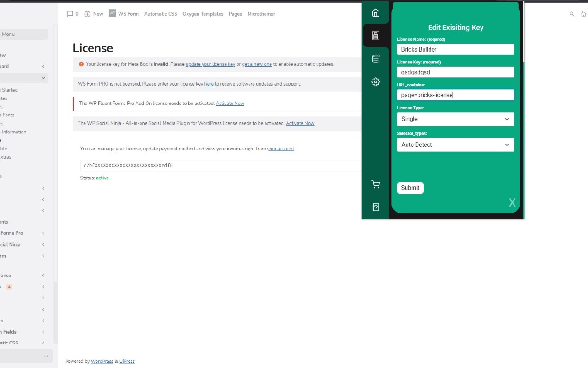Click the 'Edit Exisiting Key' panel title
The image size is (588, 368).
coord(456,28)
